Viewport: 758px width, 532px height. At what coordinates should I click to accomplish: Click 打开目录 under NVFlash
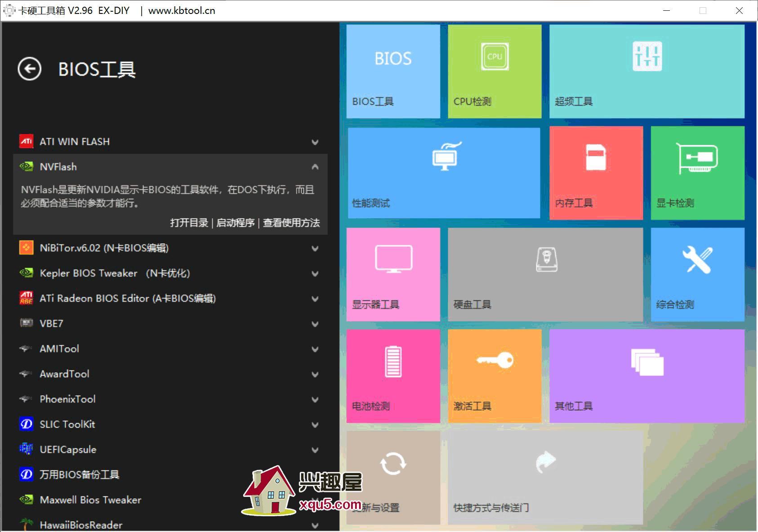coord(189,223)
